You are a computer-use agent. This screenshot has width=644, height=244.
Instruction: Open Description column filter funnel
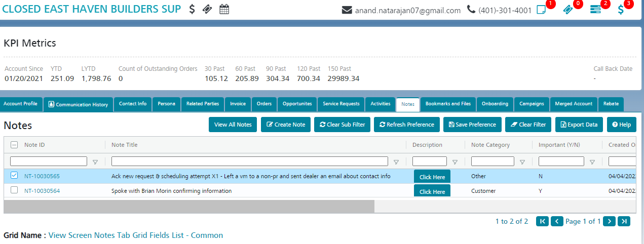pos(455,162)
